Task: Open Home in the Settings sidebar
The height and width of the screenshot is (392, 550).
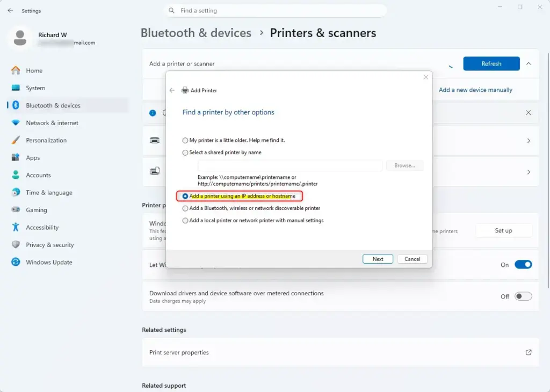Action: coord(34,70)
